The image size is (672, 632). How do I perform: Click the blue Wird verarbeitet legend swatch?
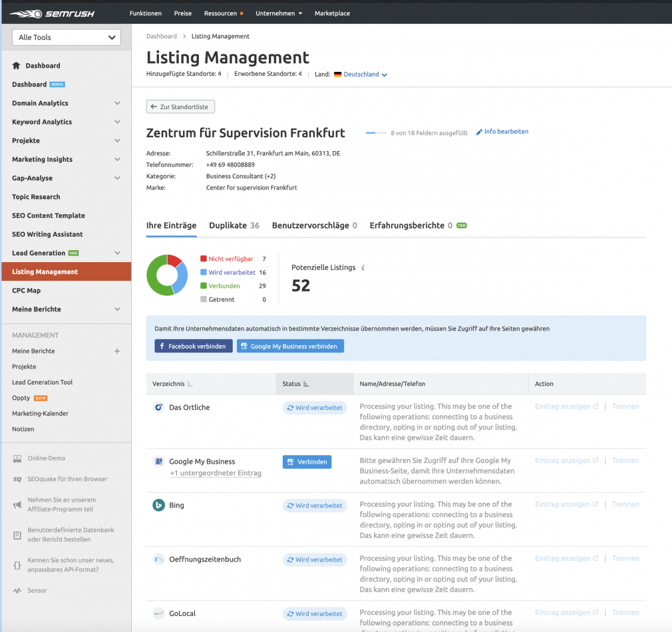[x=204, y=272]
